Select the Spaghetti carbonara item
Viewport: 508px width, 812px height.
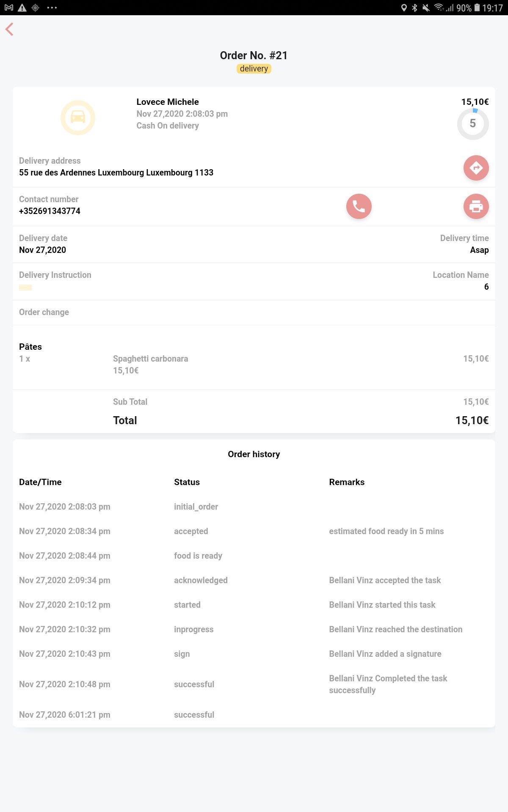coord(150,359)
